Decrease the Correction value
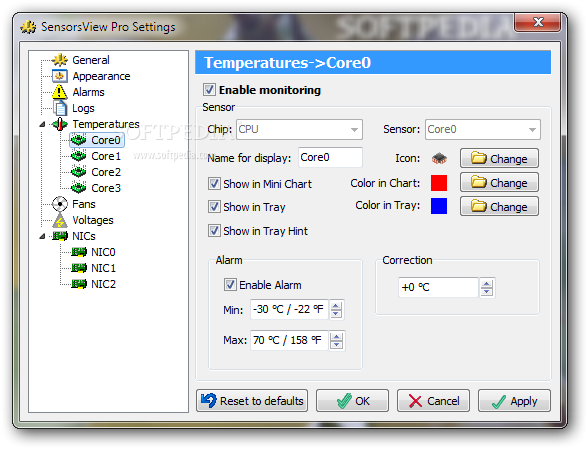This screenshot has width=588, height=449. pos(487,292)
